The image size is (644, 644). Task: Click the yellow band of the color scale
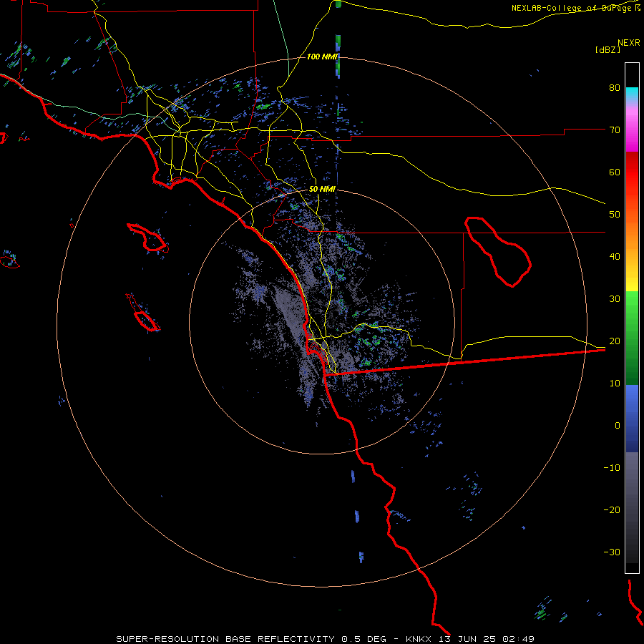[x=632, y=279]
